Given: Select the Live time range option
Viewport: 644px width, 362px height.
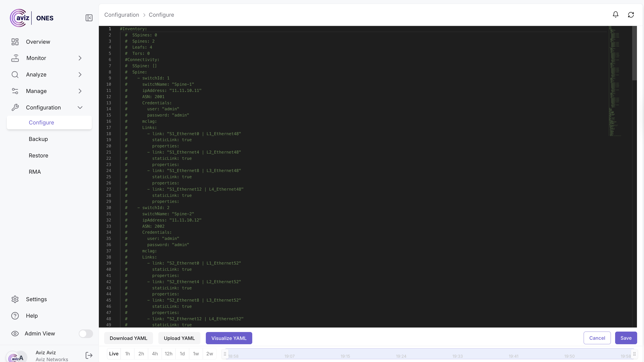Looking at the screenshot, I should pyautogui.click(x=114, y=353).
